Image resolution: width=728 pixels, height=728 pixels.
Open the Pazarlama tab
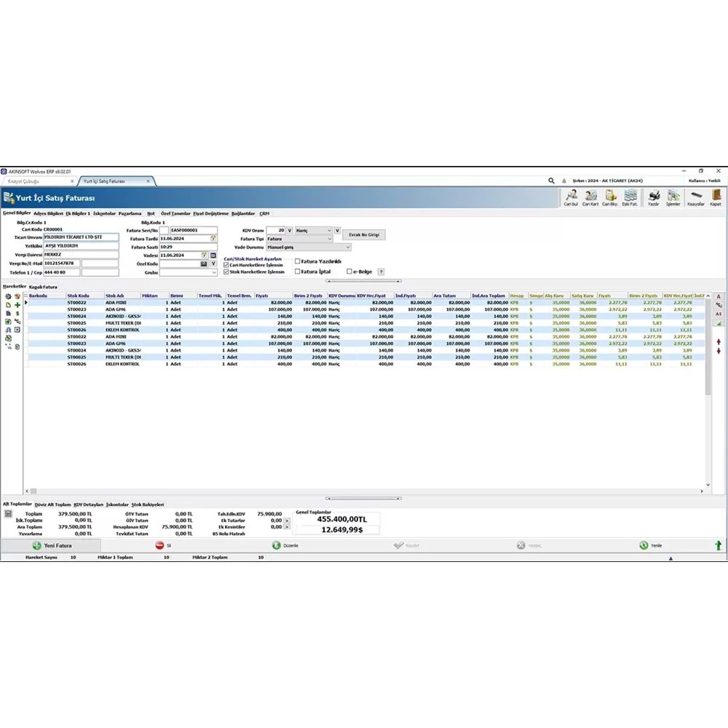[130, 213]
